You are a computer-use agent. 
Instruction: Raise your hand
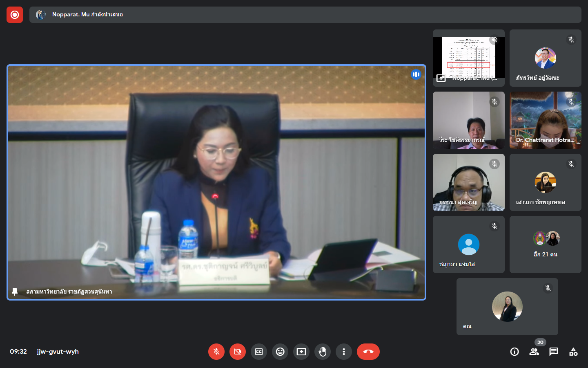323,352
